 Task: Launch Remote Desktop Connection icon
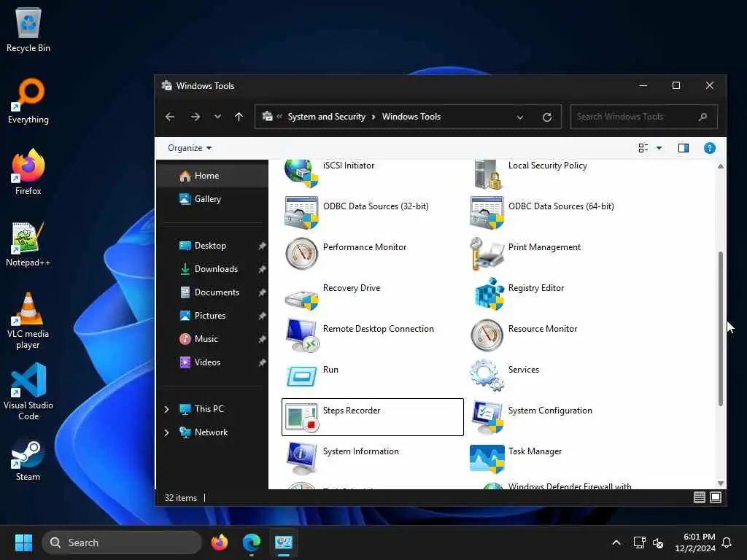pos(301,335)
